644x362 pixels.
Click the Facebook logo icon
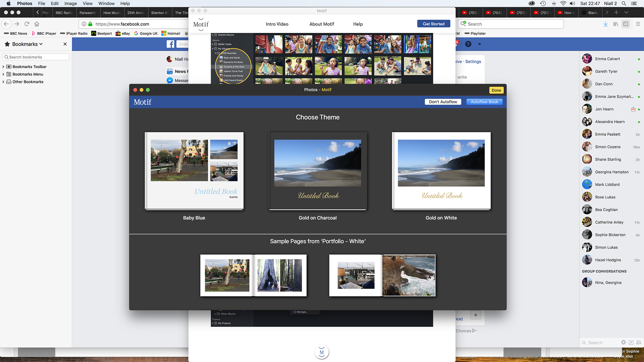point(170,44)
